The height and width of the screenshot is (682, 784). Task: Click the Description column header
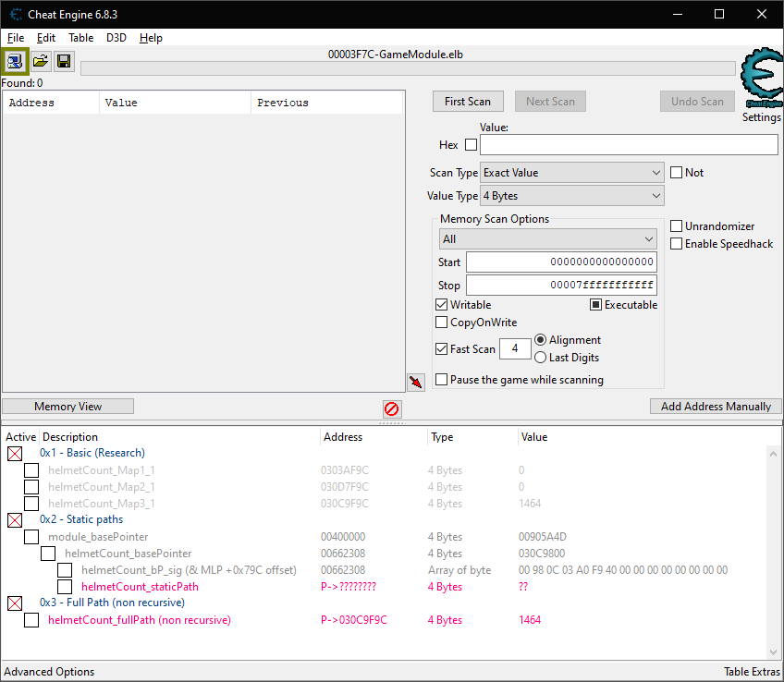[x=179, y=437]
